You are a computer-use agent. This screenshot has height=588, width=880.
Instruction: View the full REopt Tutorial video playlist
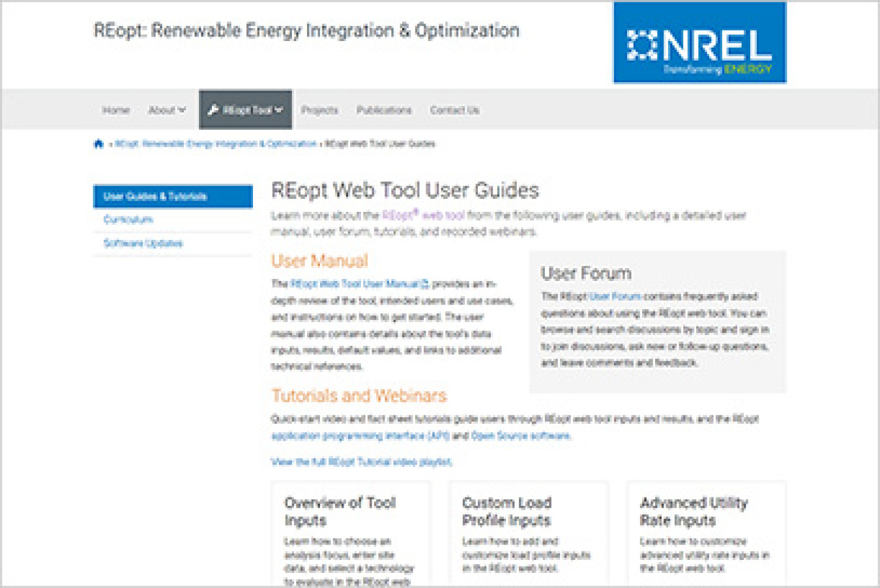point(362,462)
